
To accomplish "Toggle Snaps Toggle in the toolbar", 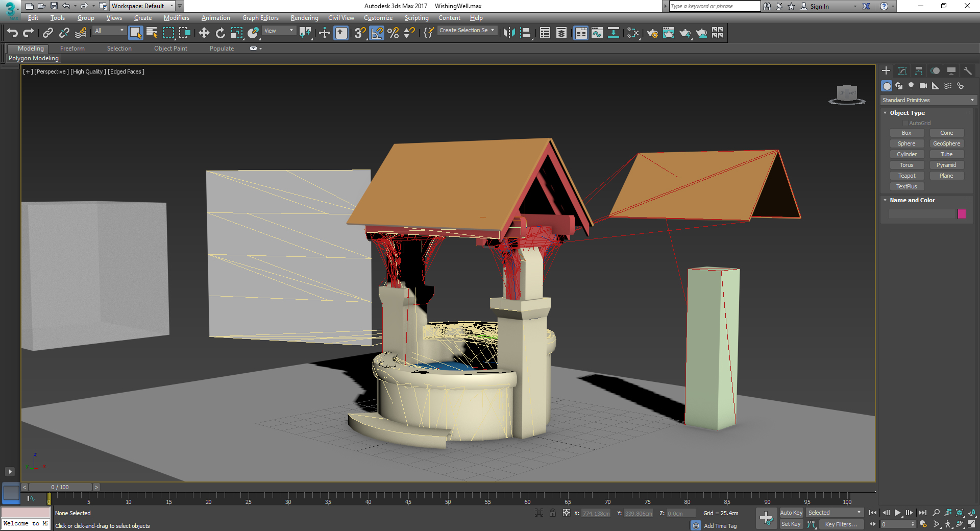I will [359, 33].
